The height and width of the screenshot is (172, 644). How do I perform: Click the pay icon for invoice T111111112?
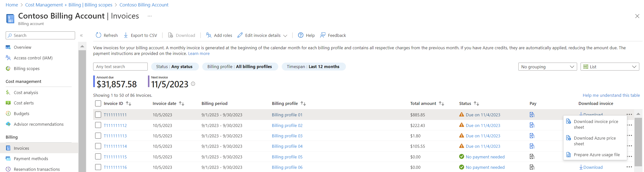[x=532, y=125]
